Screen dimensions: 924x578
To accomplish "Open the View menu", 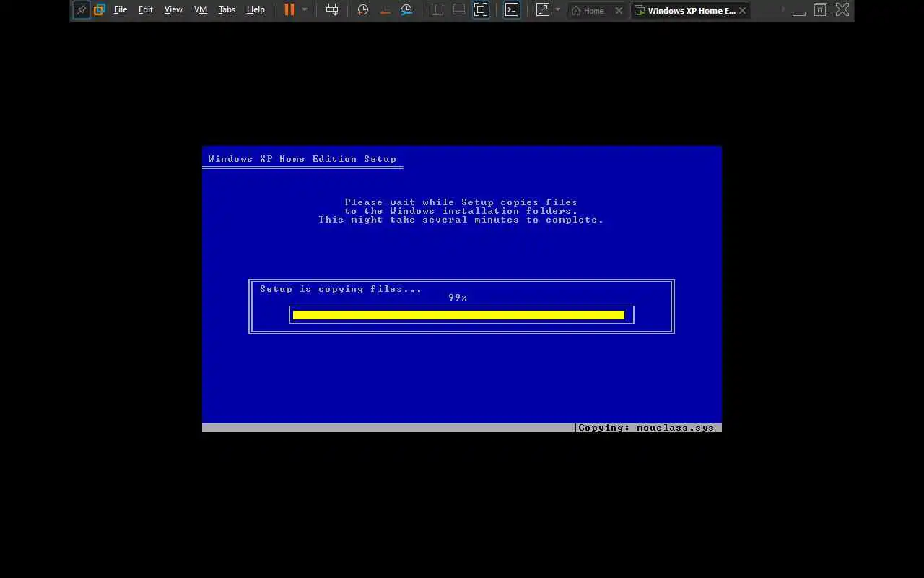I will coord(173,10).
